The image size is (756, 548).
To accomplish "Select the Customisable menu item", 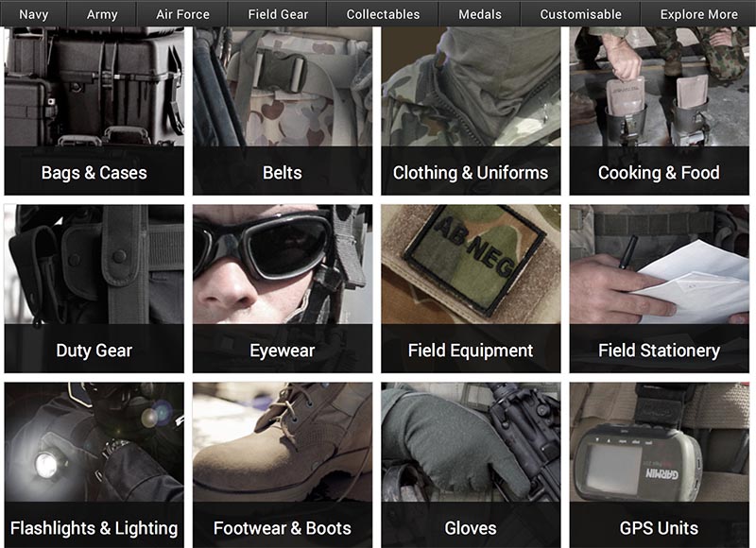I will [x=580, y=14].
